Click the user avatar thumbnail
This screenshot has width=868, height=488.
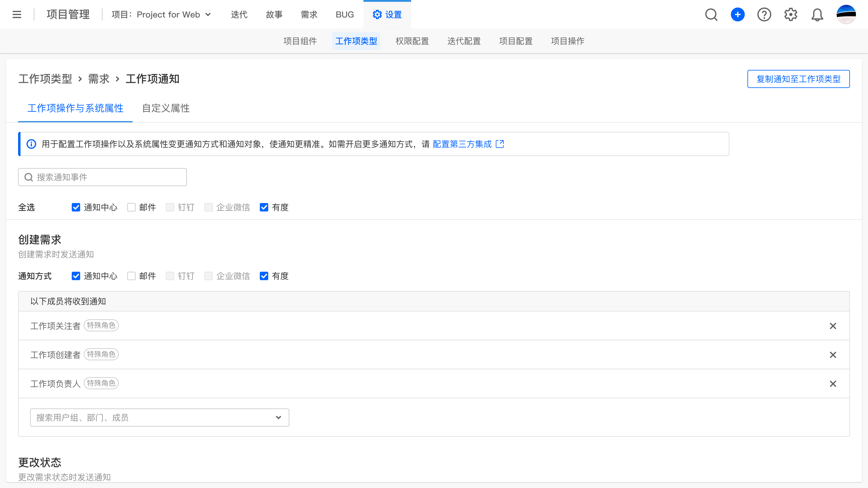[x=846, y=14]
